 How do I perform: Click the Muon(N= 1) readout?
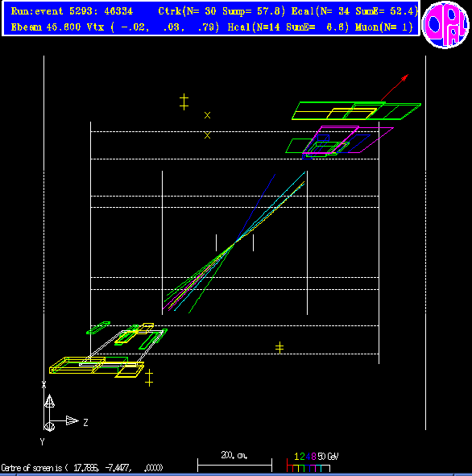(384, 27)
